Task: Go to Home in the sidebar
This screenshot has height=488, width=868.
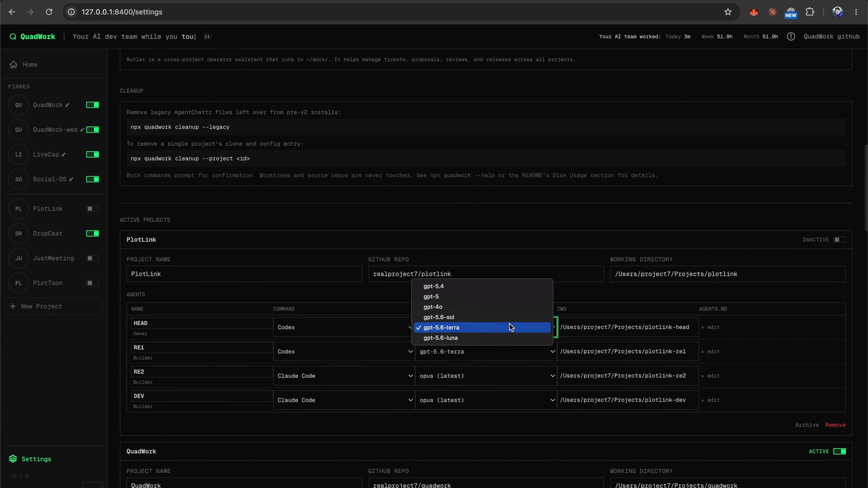Action: pyautogui.click(x=24, y=64)
